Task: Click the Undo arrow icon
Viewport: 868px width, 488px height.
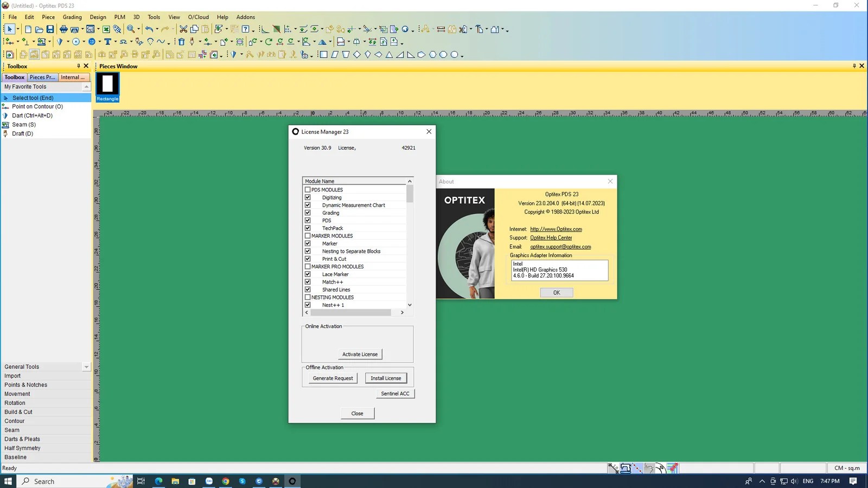Action: (x=149, y=29)
